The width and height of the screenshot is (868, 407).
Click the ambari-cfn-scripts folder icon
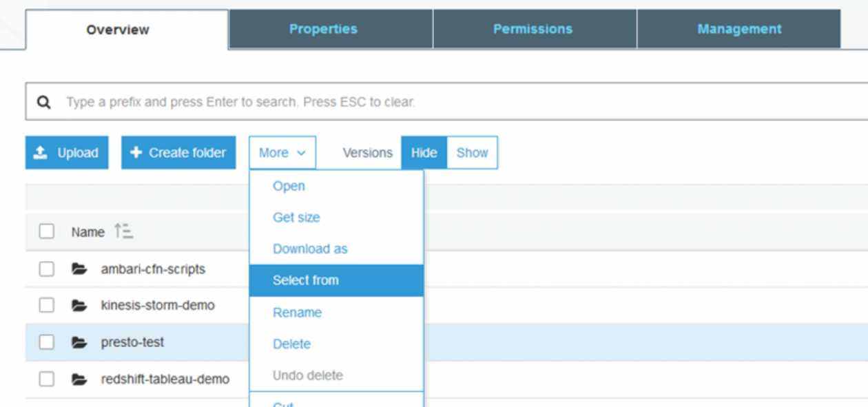point(79,269)
